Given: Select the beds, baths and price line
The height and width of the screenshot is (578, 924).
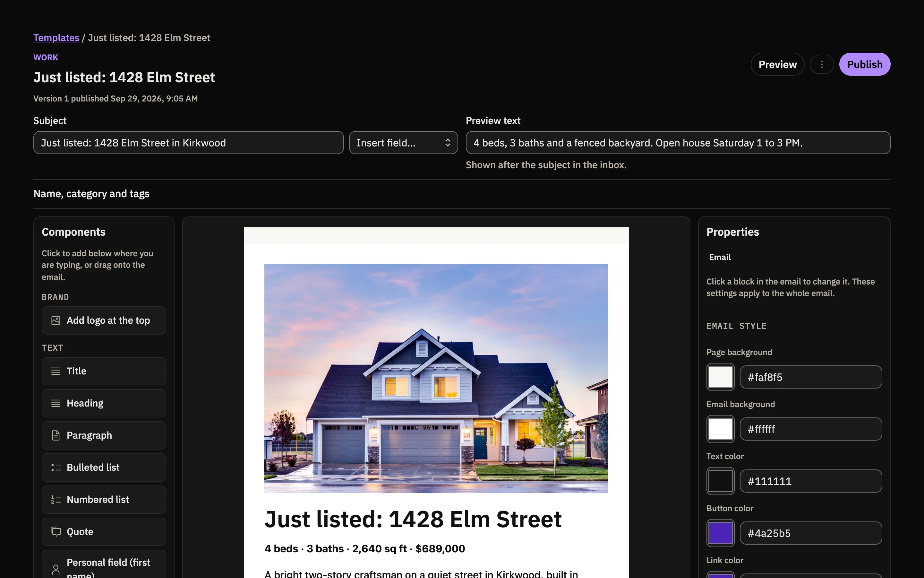Looking at the screenshot, I should pos(365,548).
